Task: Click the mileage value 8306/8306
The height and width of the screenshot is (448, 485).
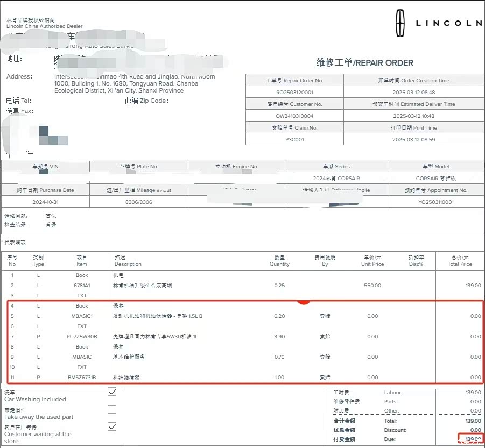Action: pyautogui.click(x=138, y=202)
